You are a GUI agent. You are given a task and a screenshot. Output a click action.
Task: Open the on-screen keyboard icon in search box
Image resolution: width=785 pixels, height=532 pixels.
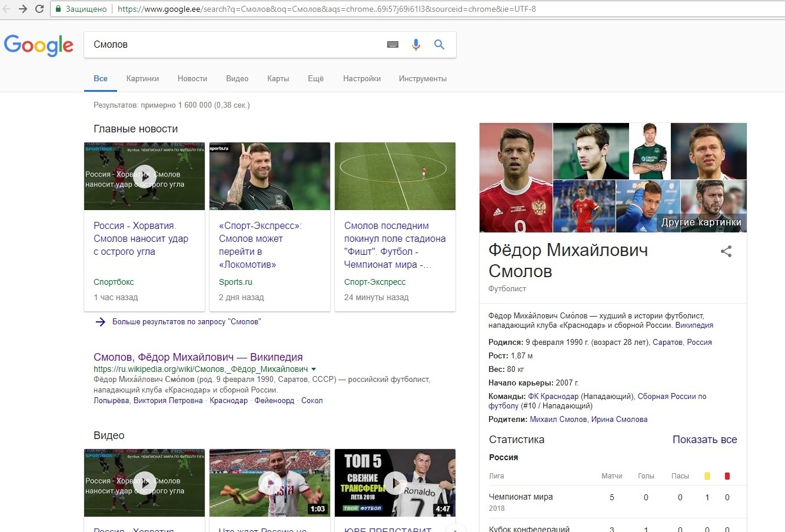pyautogui.click(x=393, y=45)
